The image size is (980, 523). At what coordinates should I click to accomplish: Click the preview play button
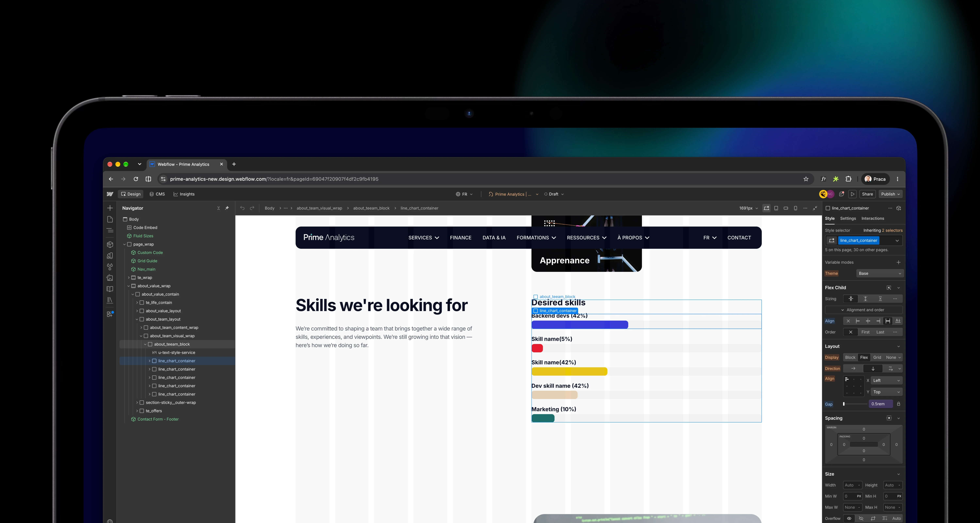[x=853, y=194]
